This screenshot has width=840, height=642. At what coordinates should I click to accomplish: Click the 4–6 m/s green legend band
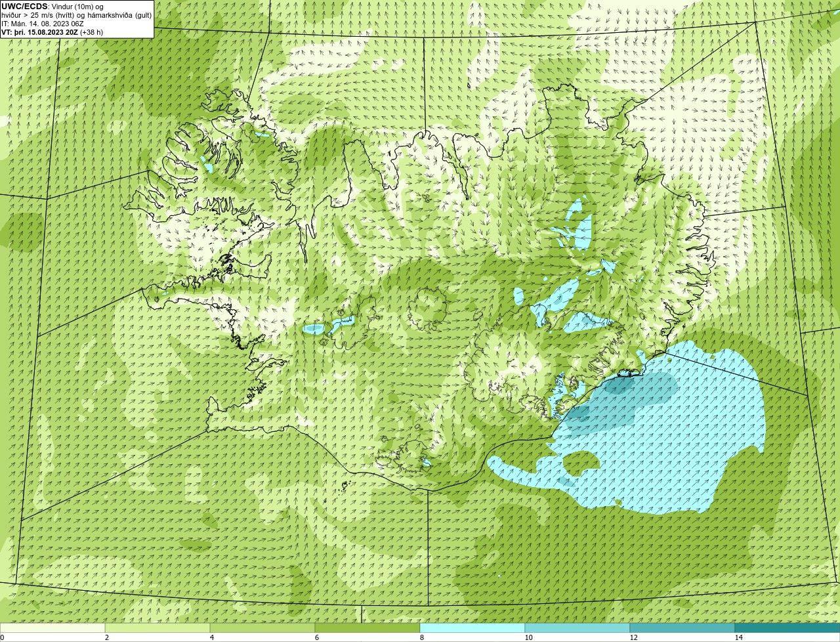coord(262,628)
